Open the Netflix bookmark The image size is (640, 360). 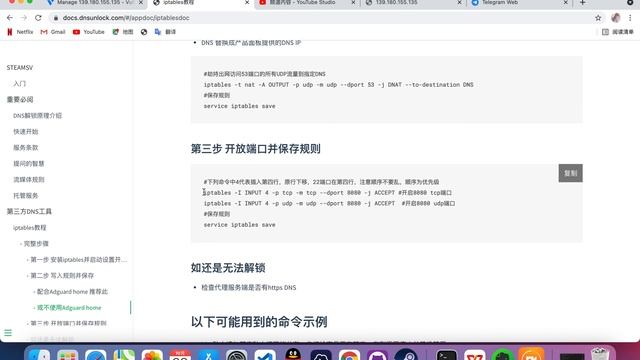click(x=20, y=32)
